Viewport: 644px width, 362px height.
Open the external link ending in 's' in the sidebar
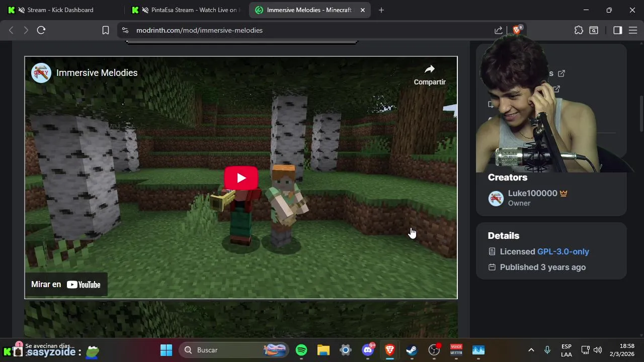pos(561,73)
